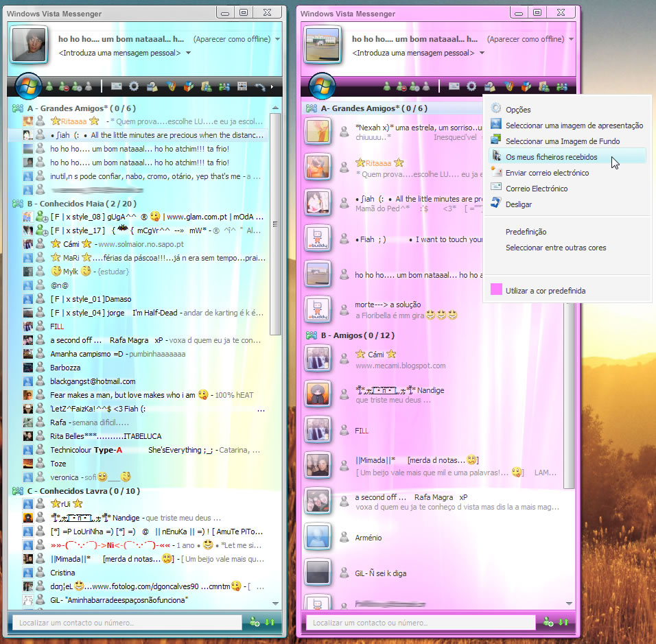Set away status clock icon in blue window
This screenshot has height=644, width=656.
click(77, 86)
